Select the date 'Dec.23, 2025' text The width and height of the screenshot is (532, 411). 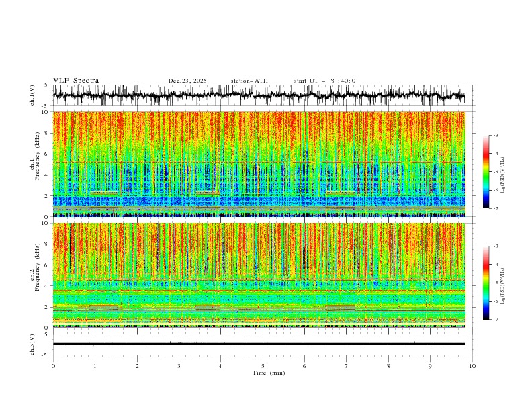click(x=187, y=81)
